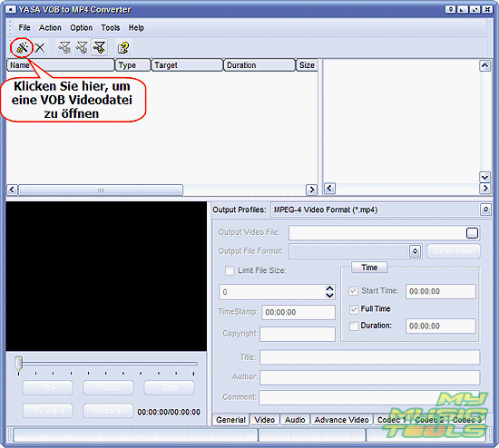The width and height of the screenshot is (499, 448).
Task: Click the Duration column header
Action: pos(259,65)
